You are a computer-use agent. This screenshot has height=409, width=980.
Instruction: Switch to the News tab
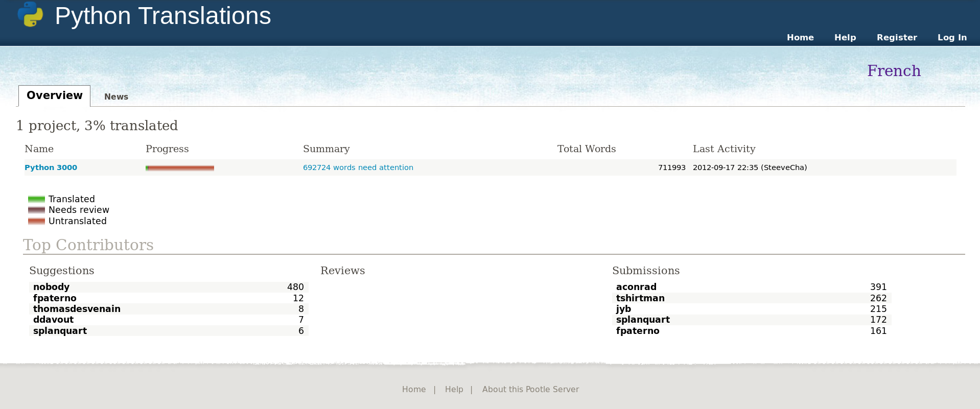tap(116, 97)
